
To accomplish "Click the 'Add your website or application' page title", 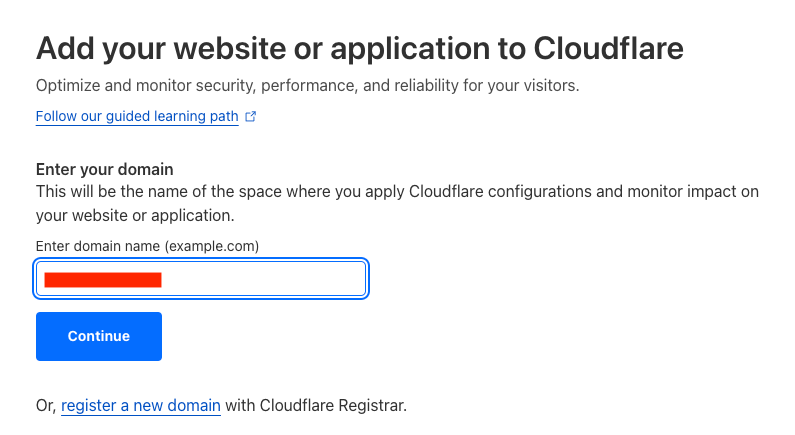I will (x=359, y=49).
